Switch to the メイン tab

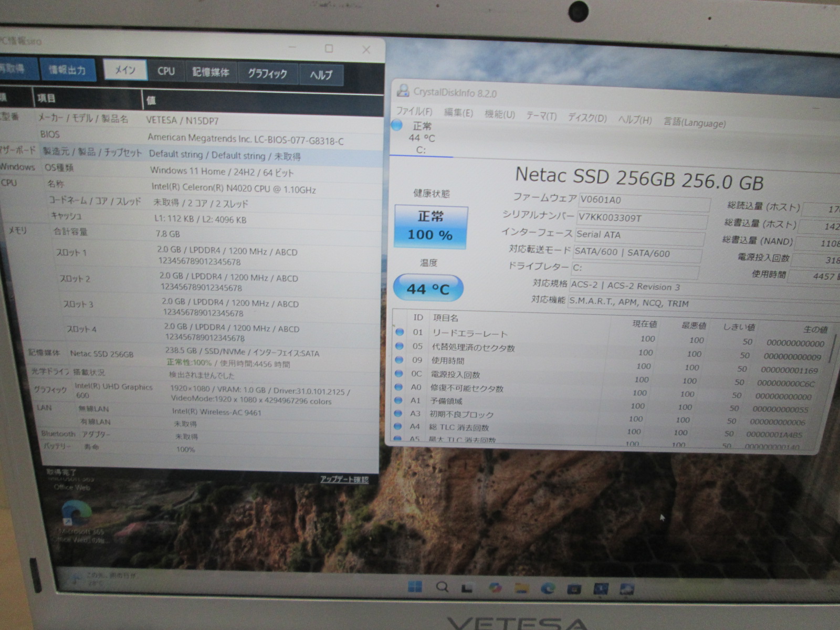click(x=125, y=70)
